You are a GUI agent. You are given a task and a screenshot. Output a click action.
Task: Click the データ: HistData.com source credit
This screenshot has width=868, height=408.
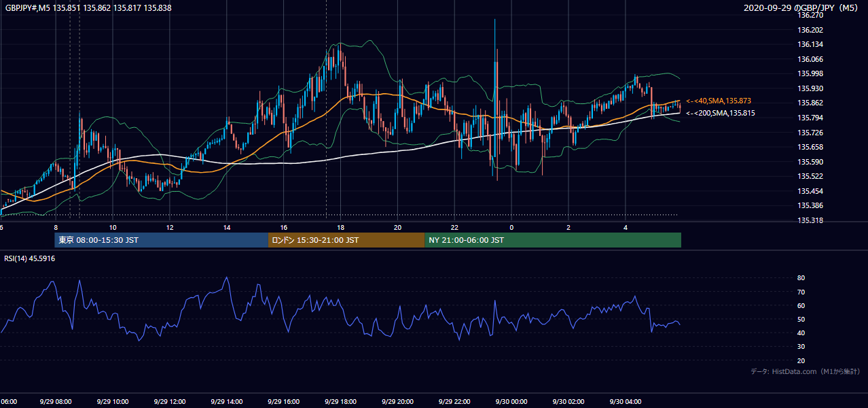[x=806, y=371]
